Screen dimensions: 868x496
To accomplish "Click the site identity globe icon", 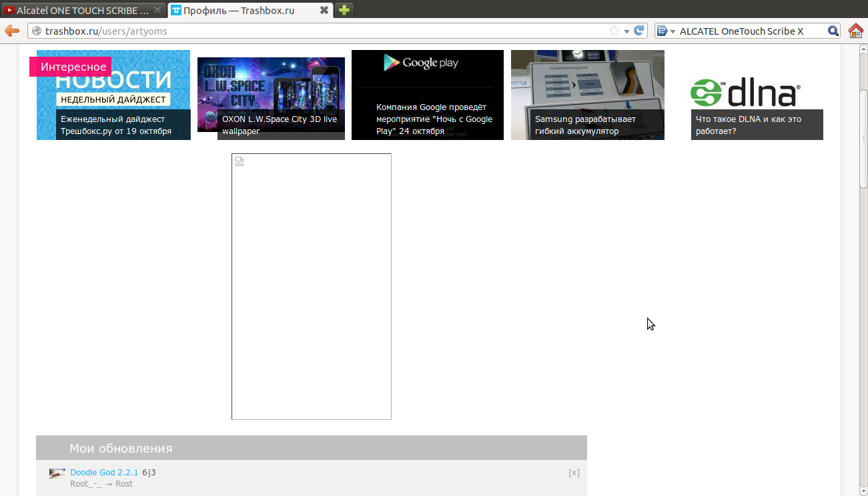I will (x=37, y=31).
